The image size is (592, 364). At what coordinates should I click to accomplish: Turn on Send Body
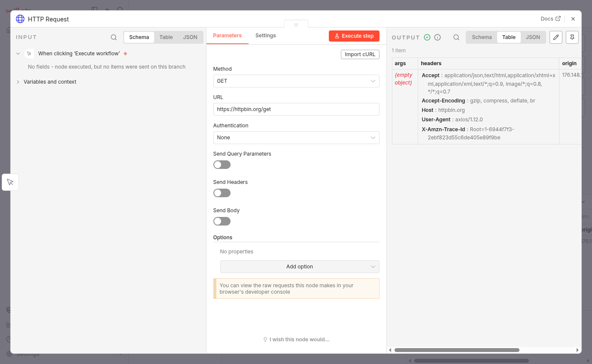click(x=222, y=221)
